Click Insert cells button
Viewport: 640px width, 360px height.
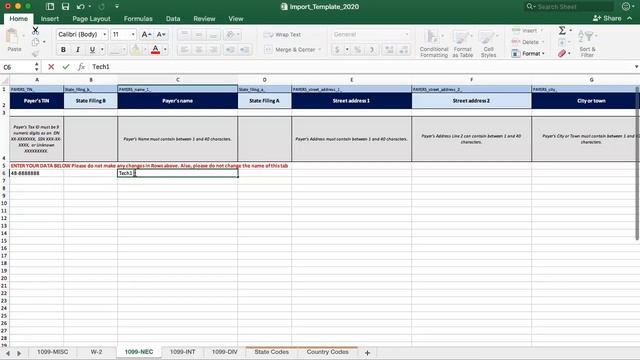pyautogui.click(x=527, y=31)
